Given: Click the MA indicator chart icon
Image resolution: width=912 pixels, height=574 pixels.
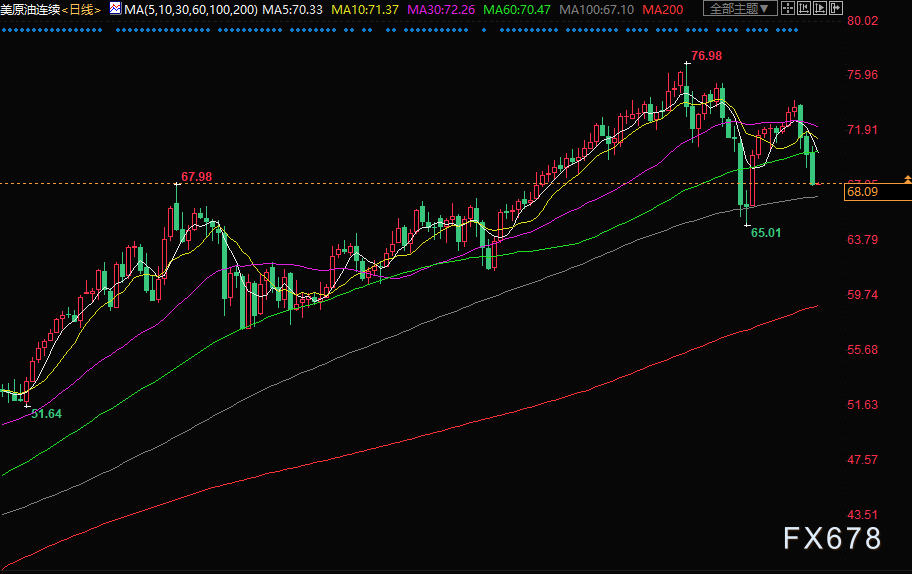Looking at the screenshot, I should tap(115, 8).
